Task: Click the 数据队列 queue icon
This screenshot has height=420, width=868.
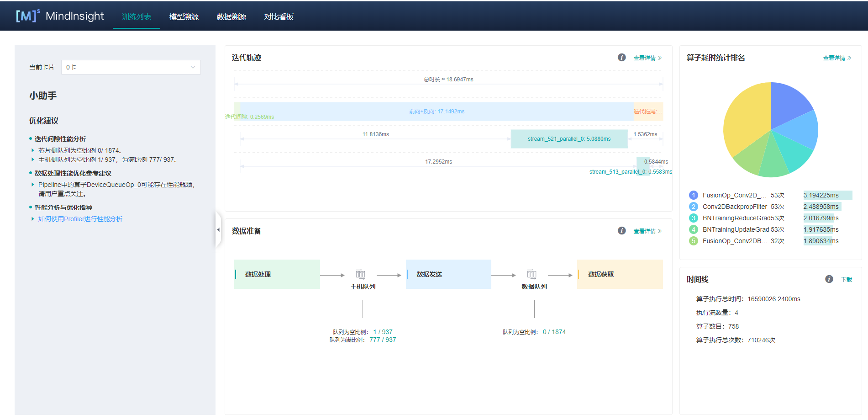Action: [531, 274]
